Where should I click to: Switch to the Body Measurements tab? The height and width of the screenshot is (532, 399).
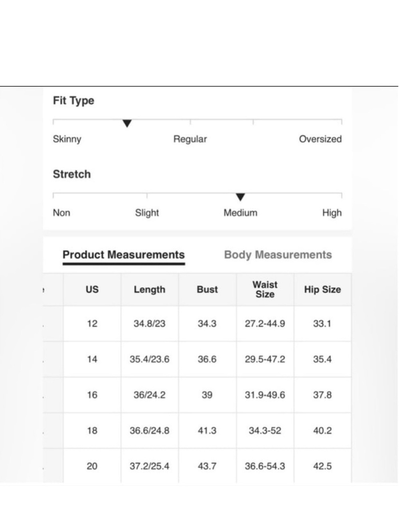point(278,255)
